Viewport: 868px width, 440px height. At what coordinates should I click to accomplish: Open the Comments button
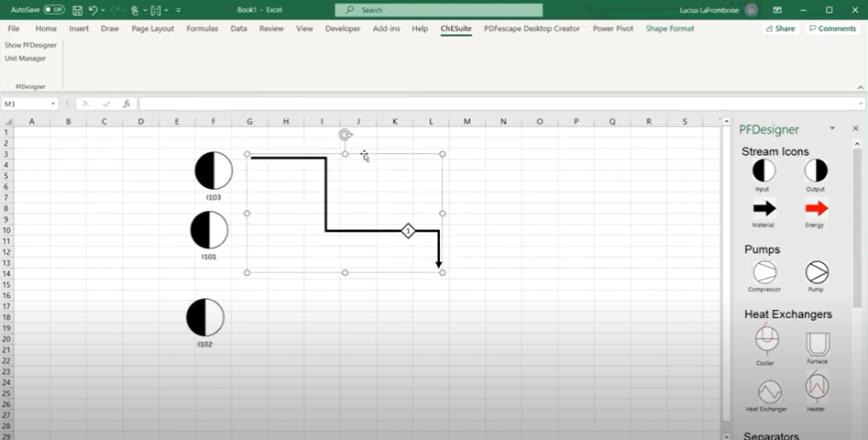[x=832, y=28]
